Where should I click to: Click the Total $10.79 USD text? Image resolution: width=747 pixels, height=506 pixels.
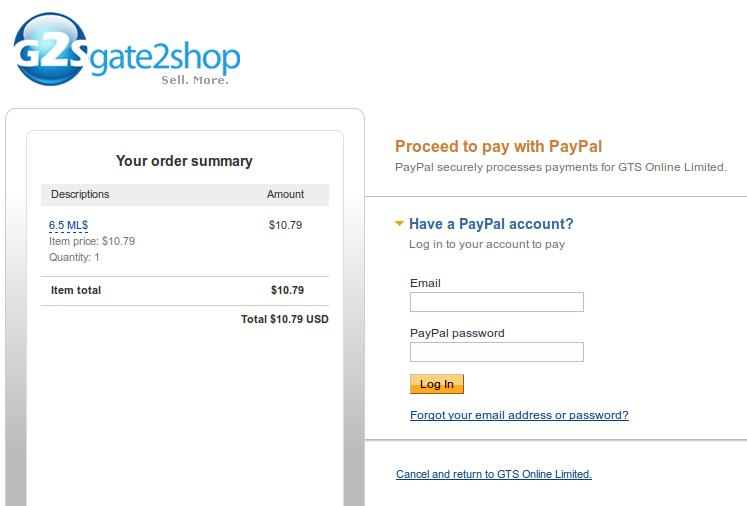(284, 319)
